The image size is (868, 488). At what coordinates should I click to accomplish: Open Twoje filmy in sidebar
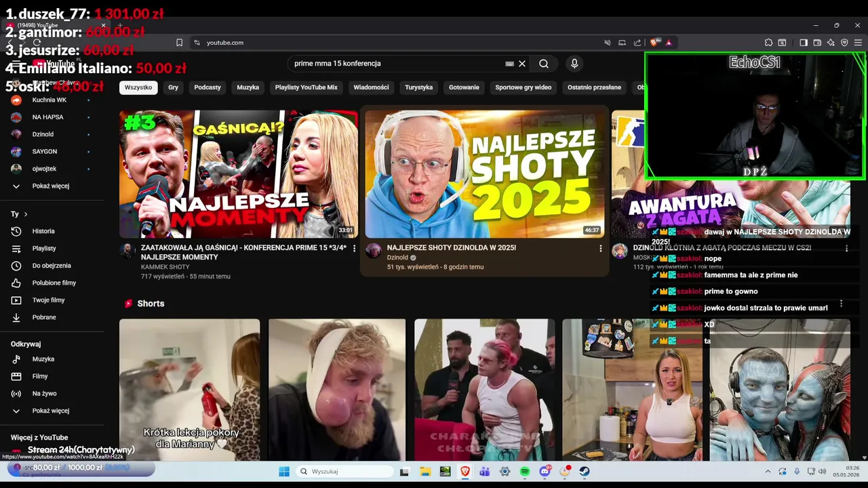coord(47,300)
